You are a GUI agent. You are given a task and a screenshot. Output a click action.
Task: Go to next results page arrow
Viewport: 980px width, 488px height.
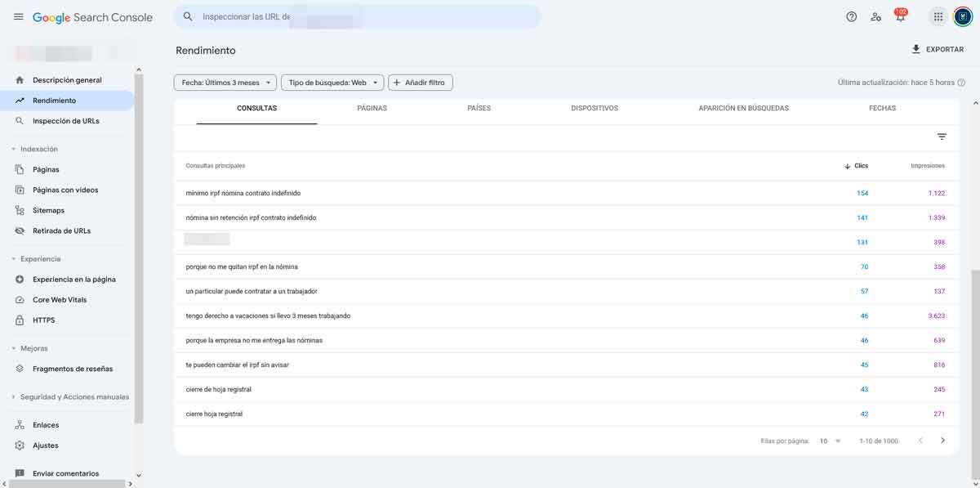tap(943, 441)
